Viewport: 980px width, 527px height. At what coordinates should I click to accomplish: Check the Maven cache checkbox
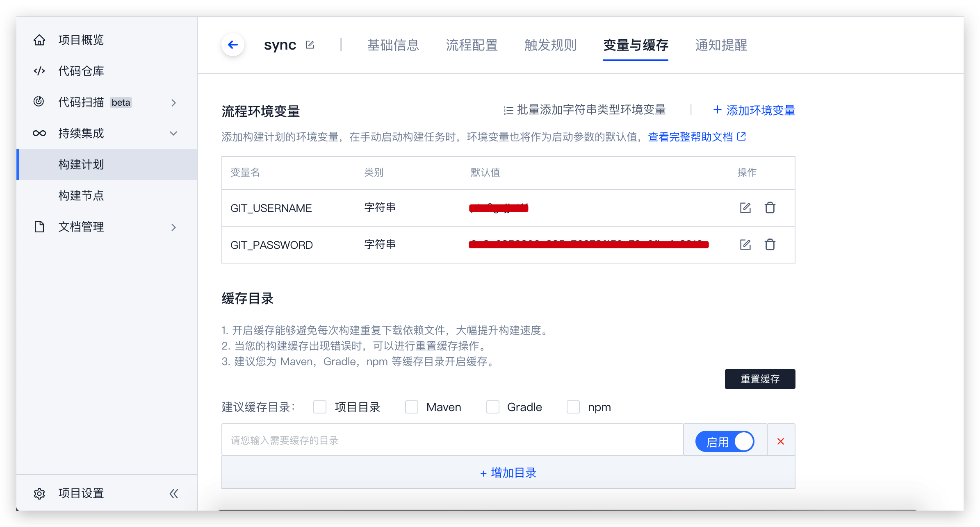coord(412,407)
